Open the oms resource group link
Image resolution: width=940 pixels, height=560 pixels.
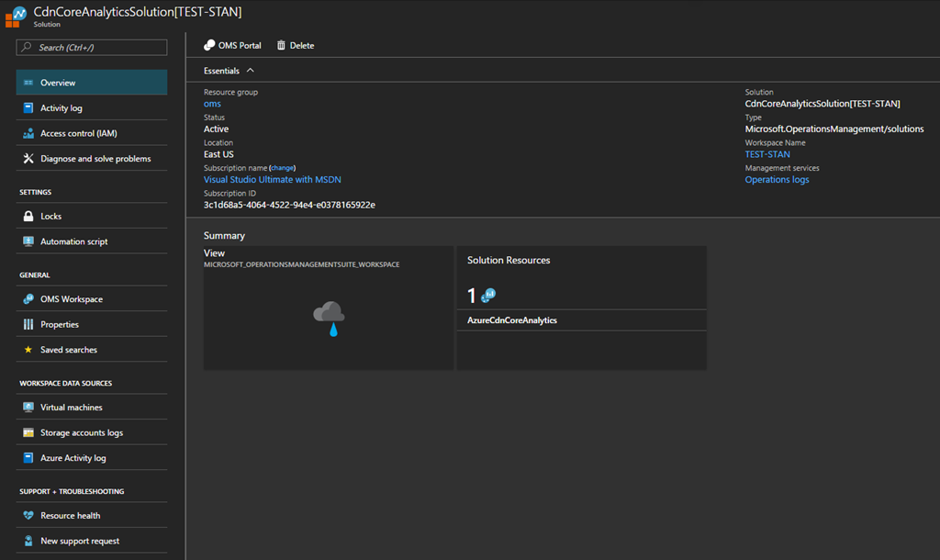(x=212, y=104)
